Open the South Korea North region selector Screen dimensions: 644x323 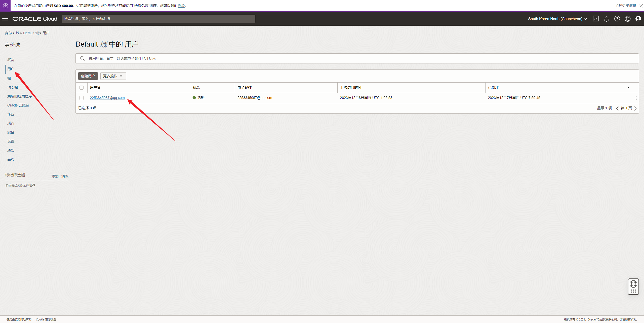point(557,19)
